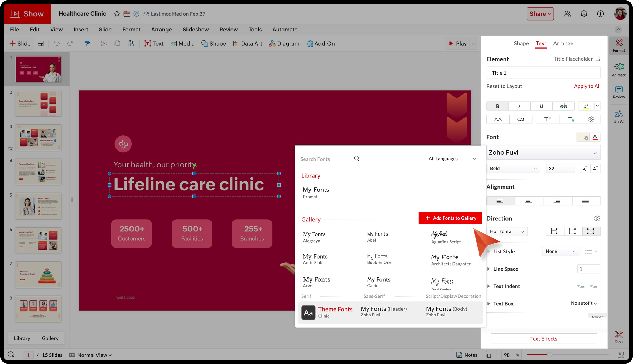Toggle Underline text formatting

541,106
